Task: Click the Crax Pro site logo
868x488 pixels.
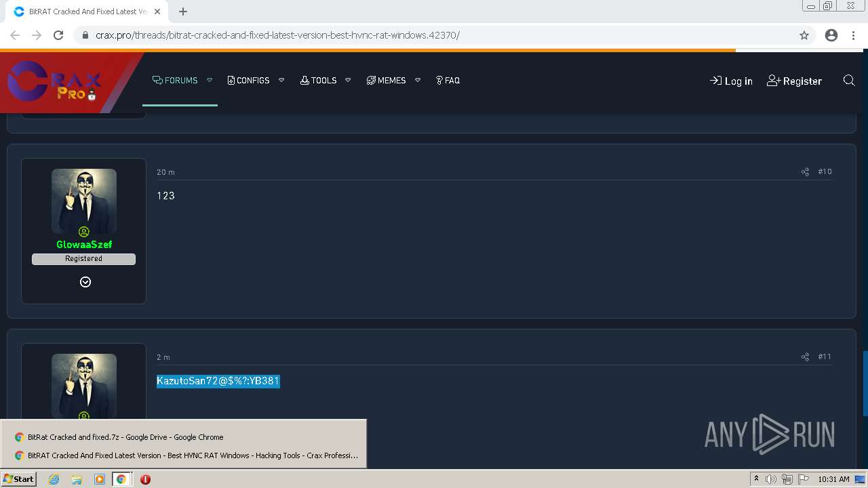Action: 54,81
